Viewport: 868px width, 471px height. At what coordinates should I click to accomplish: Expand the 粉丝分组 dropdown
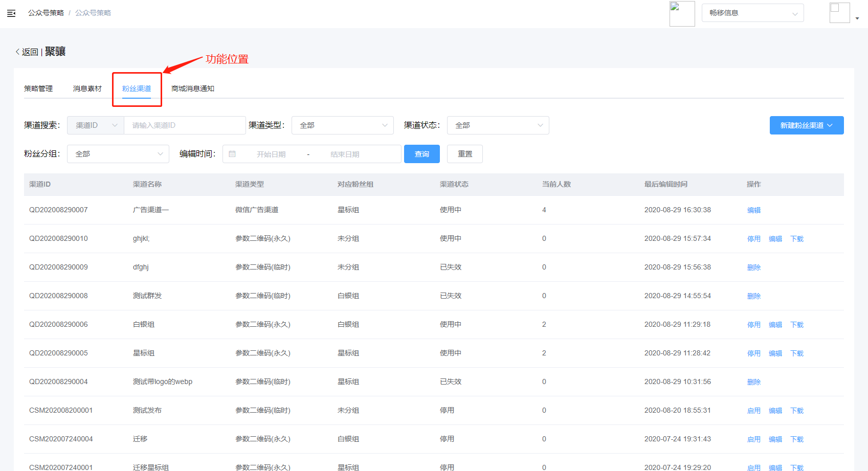click(x=118, y=154)
